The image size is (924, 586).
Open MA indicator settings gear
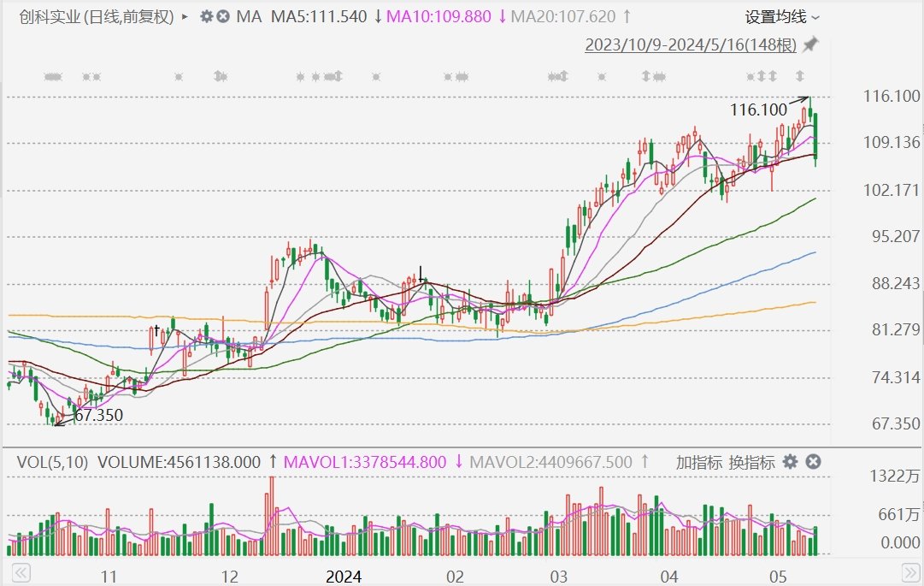point(206,16)
